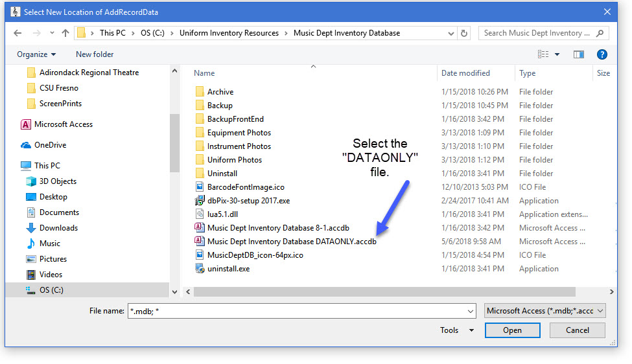Click the Up arrow navigation icon
Image resolution: width=632 pixels, height=364 pixels.
click(x=65, y=33)
